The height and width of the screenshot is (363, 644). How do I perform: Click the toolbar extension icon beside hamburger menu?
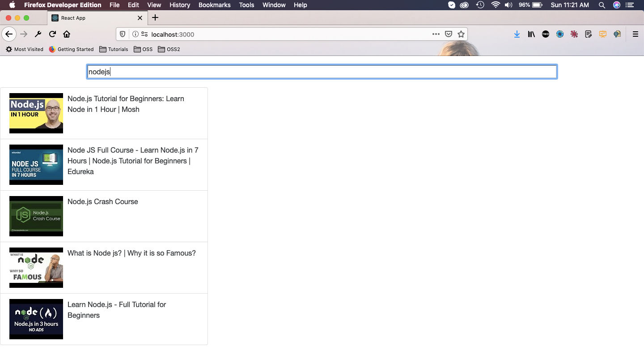(x=617, y=34)
